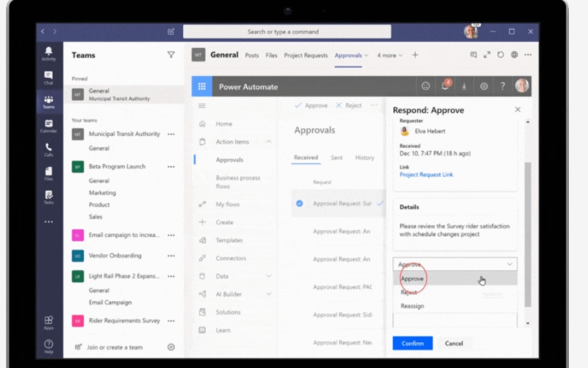Click Reject in the command bar
The height and width of the screenshot is (368, 588).
[348, 105]
